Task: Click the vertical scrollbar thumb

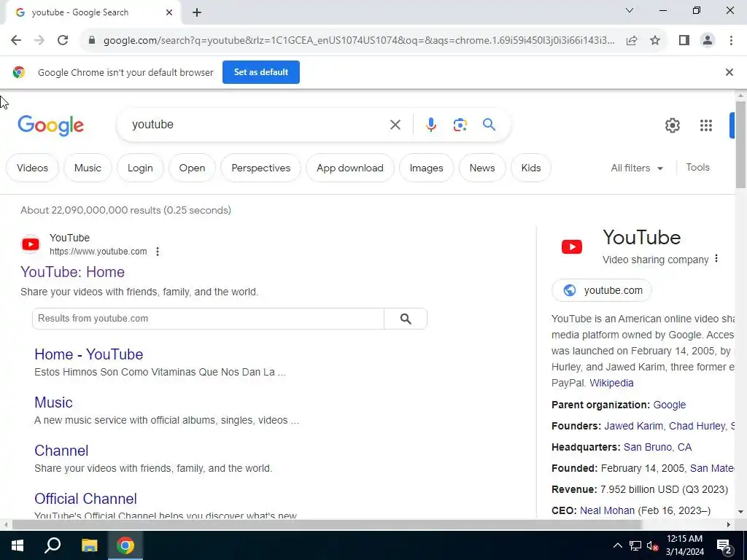Action: (x=740, y=144)
